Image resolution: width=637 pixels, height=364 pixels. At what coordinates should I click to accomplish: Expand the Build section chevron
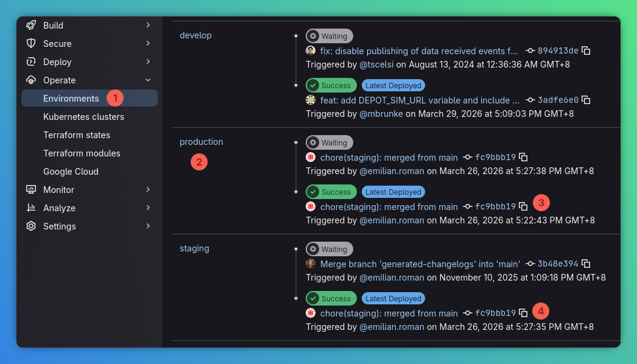pos(147,25)
